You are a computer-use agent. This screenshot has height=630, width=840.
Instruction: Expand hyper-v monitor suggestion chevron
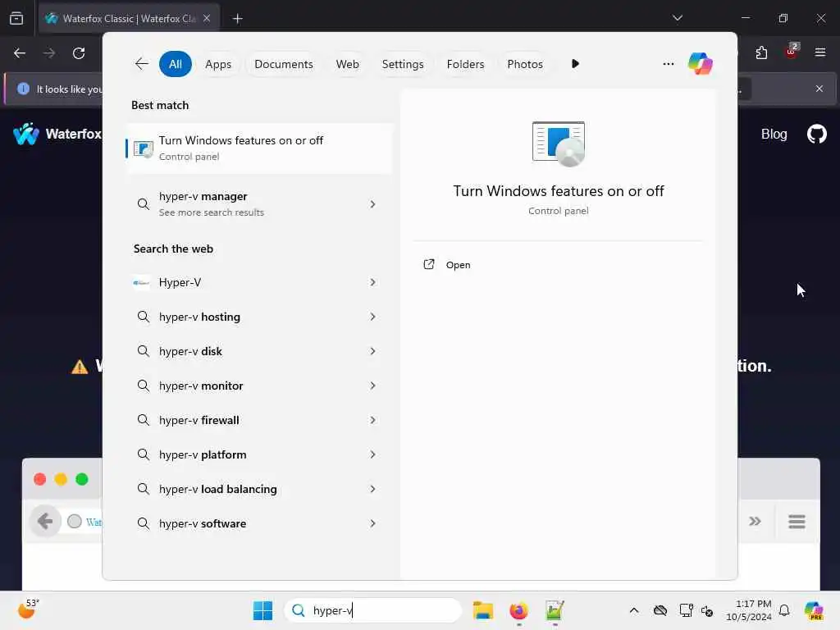[372, 386]
